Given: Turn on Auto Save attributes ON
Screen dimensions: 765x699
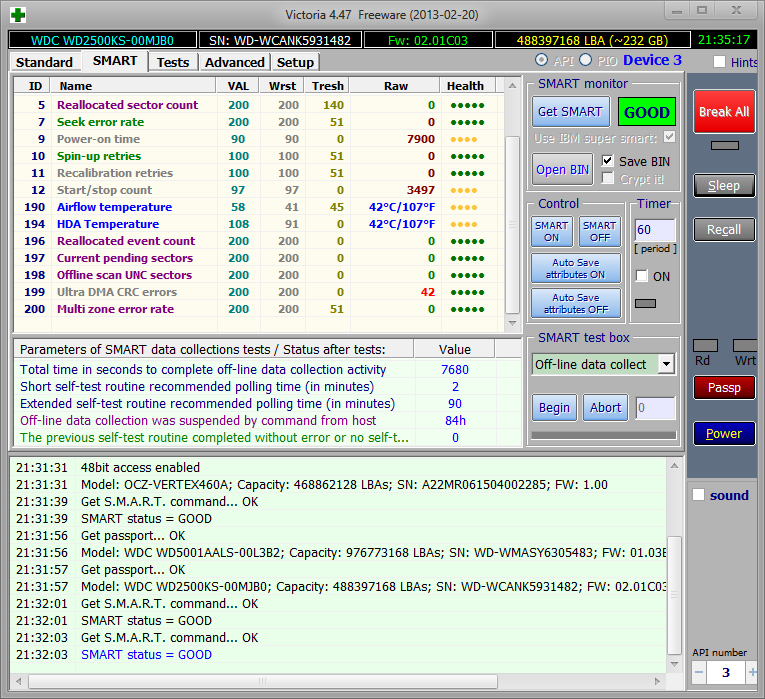Looking at the screenshot, I should pyautogui.click(x=576, y=269).
